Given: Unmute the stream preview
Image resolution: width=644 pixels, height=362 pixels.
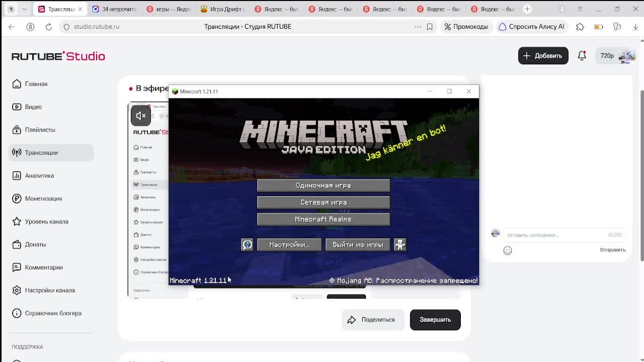Looking at the screenshot, I should point(141,116).
